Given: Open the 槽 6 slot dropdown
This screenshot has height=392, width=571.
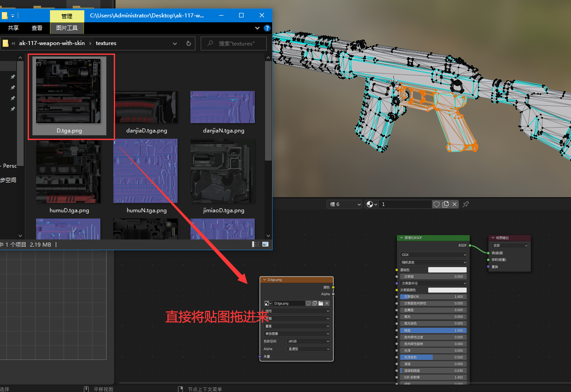Looking at the screenshot, I should (345, 204).
